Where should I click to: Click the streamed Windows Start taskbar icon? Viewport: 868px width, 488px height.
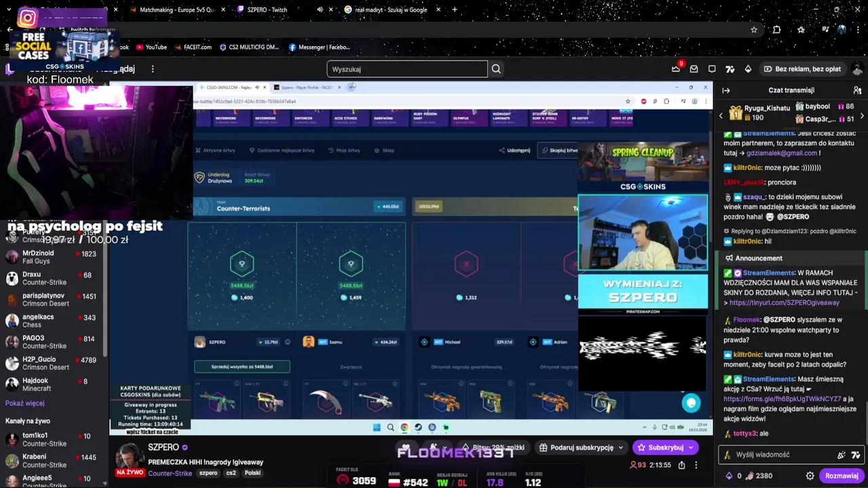click(x=376, y=428)
